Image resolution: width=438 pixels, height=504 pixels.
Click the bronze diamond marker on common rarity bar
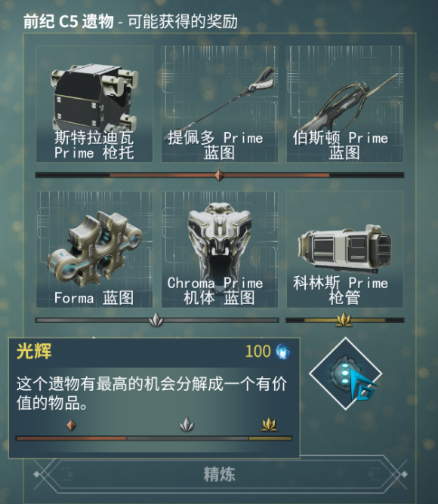[x=219, y=175]
